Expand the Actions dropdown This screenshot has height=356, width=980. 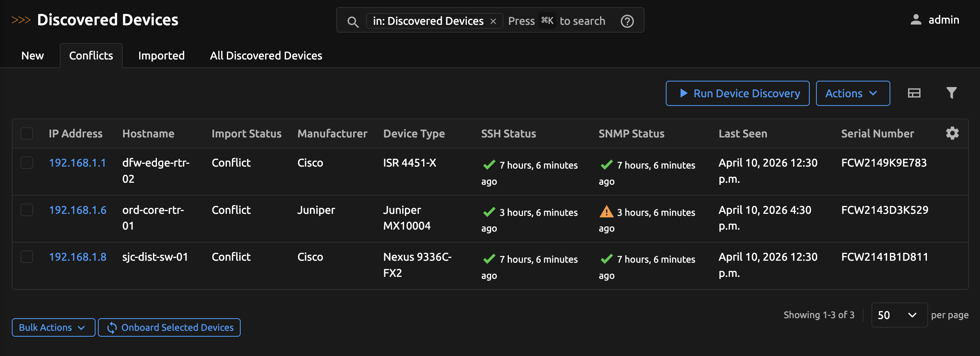click(853, 93)
